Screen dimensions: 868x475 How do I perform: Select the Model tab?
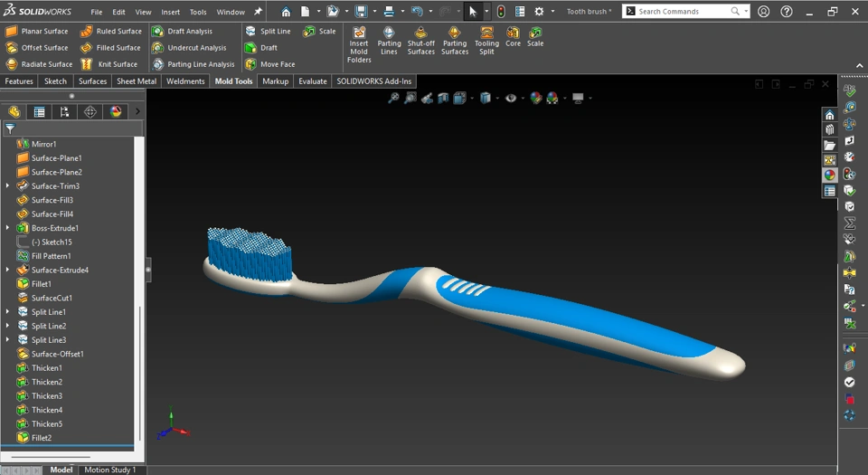pyautogui.click(x=61, y=470)
